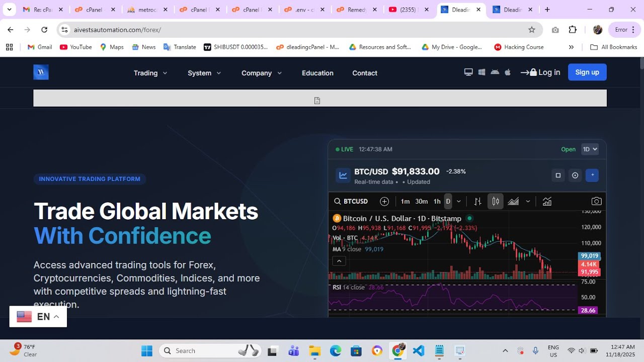Viewport: 644px width, 362px height.
Task: Click the Windows taskbar Search box
Action: pos(210,350)
